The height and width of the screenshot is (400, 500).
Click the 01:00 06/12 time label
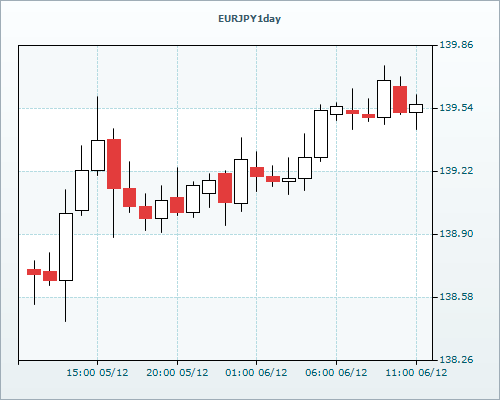(x=256, y=373)
